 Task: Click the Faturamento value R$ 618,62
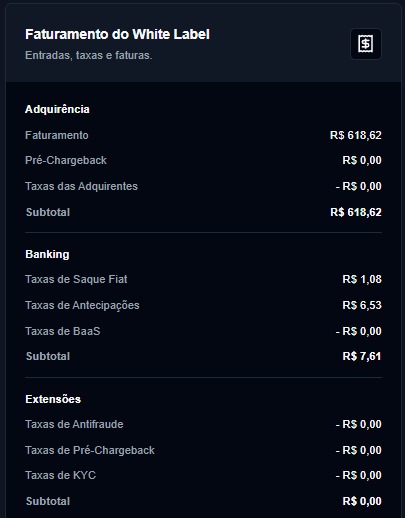point(356,135)
